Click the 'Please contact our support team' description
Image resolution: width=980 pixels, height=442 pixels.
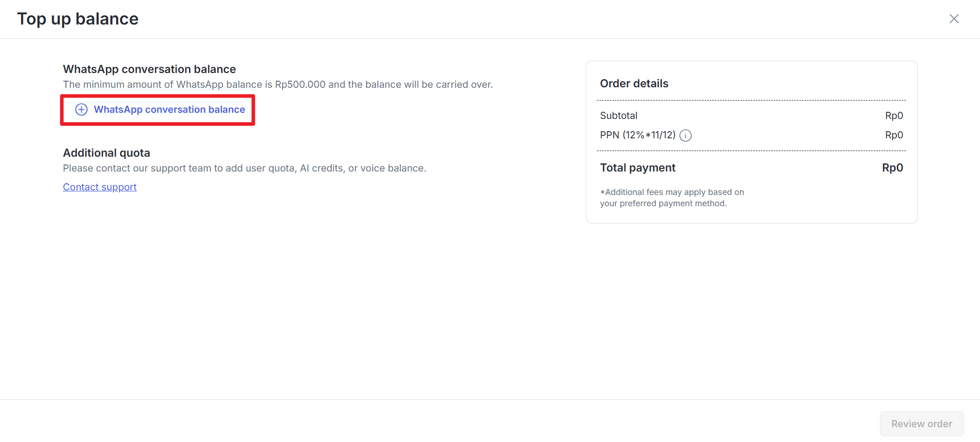(245, 168)
